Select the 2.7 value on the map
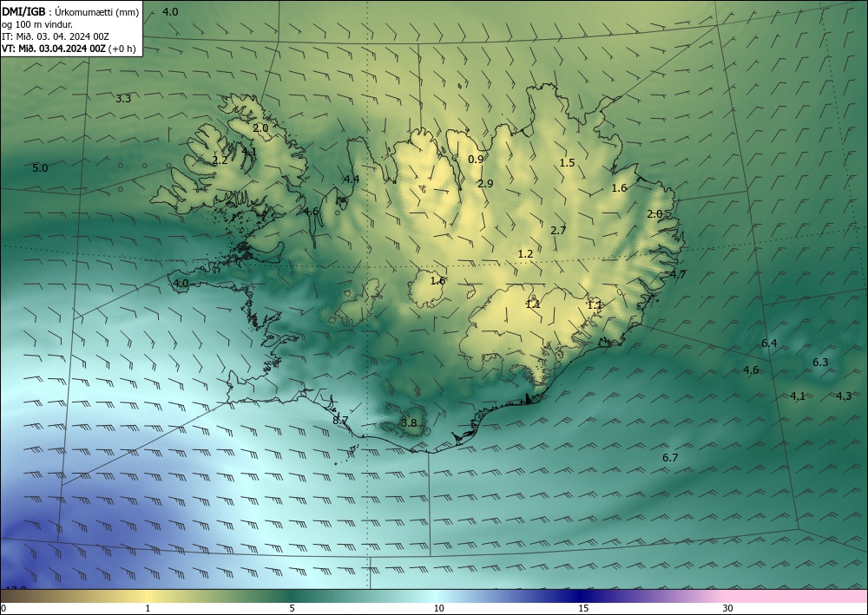Screen dimensions: 868x615 (558, 231)
